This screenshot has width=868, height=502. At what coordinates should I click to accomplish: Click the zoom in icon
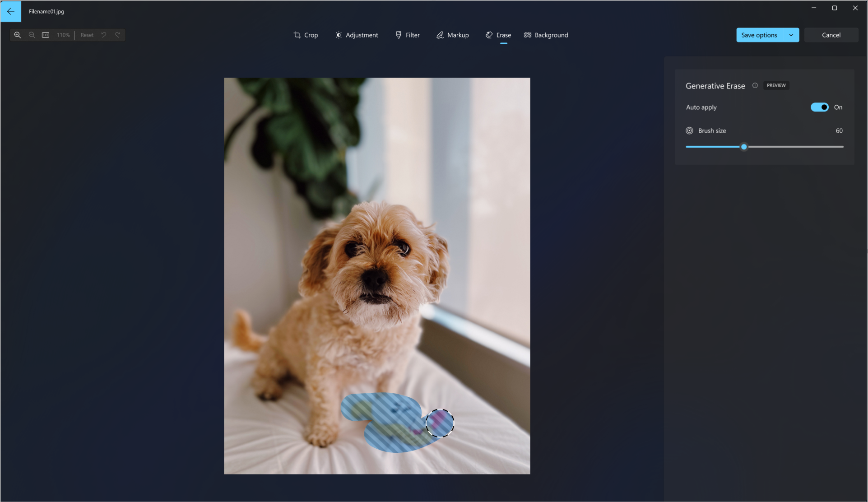17,35
